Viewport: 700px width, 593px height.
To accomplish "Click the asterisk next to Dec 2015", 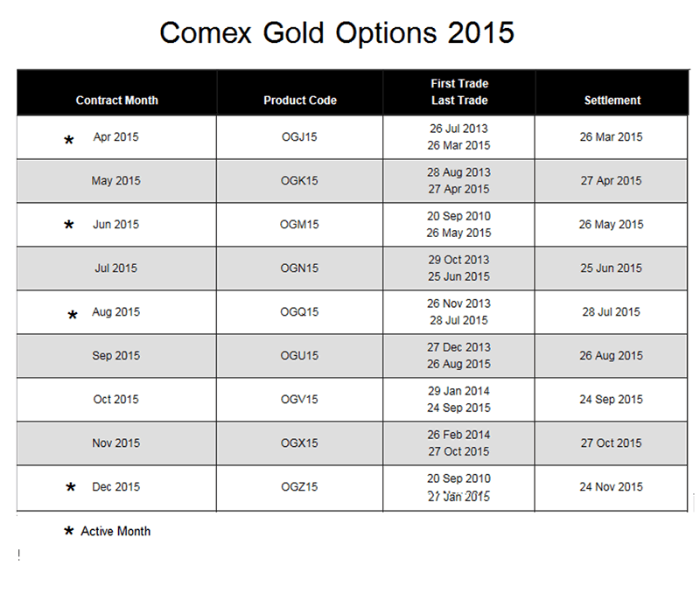I will point(71,488).
